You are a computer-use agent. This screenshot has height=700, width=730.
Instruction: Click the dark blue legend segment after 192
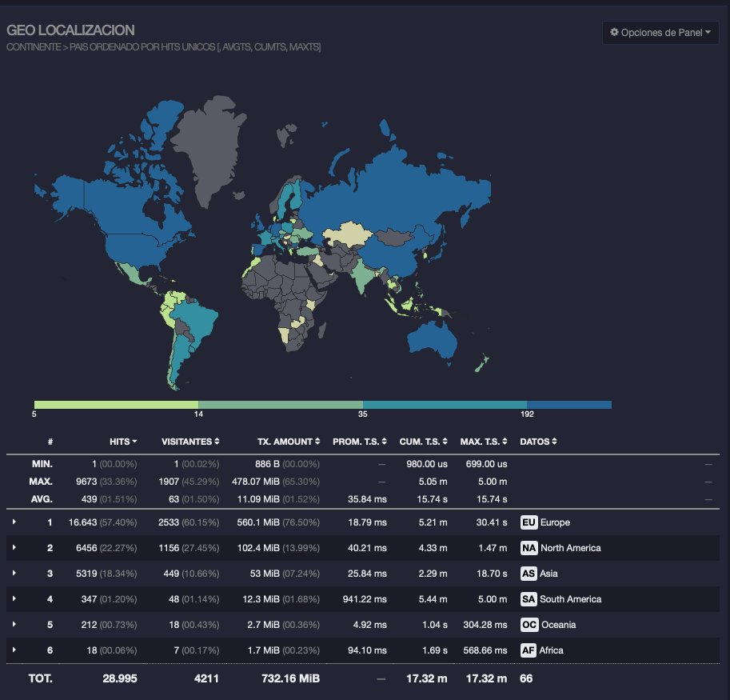[x=569, y=405]
